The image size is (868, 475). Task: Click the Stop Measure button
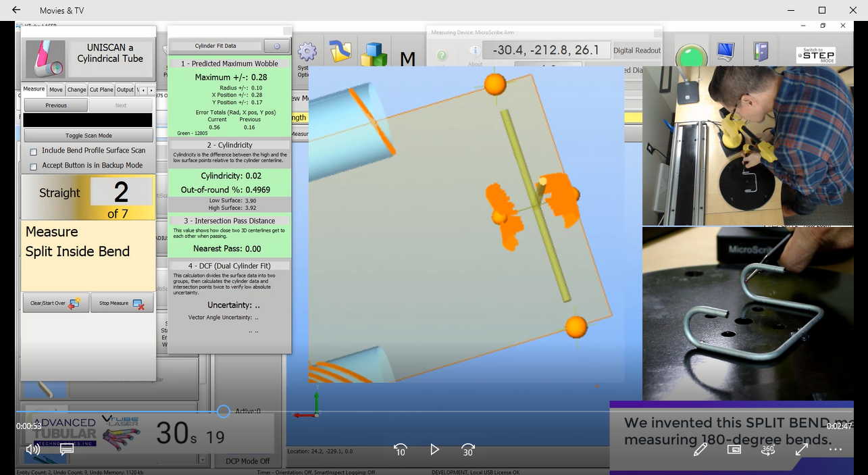[122, 303]
